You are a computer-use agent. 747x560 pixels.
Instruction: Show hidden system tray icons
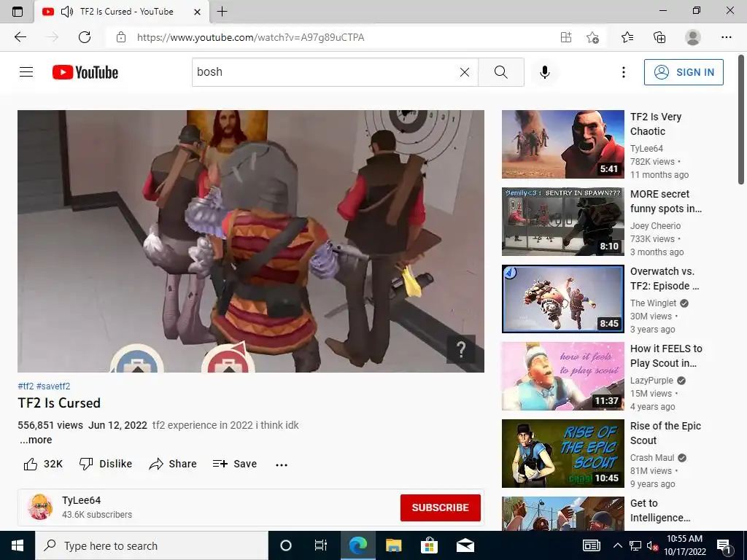click(x=617, y=545)
